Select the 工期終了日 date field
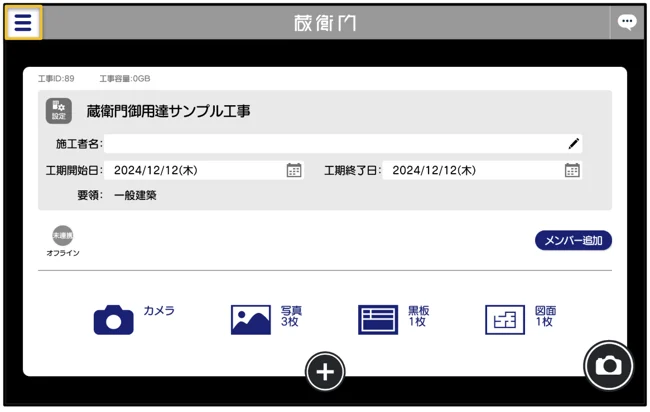Viewport: 650px width, 412px height. point(472,171)
